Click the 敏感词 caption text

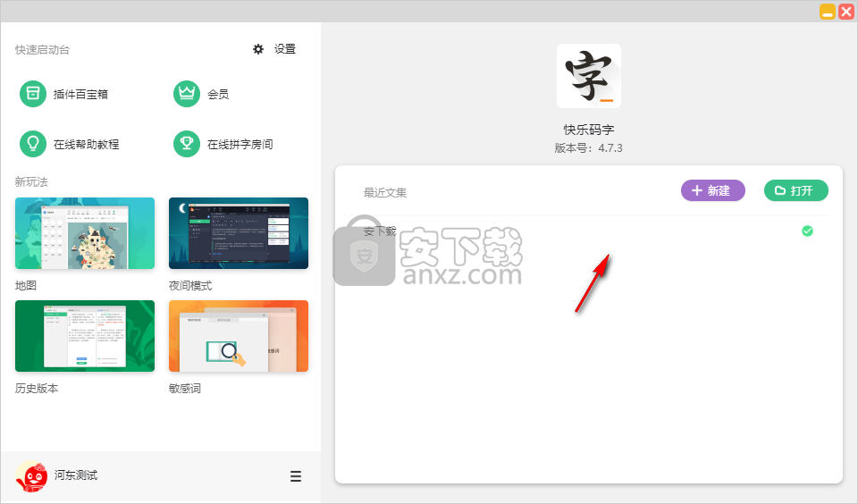click(x=184, y=388)
